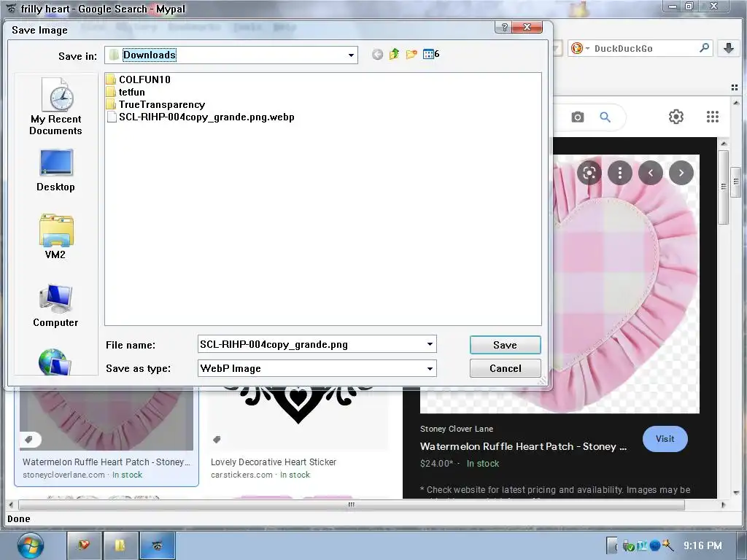
Task: Search by image with camera icon
Action: [578, 117]
